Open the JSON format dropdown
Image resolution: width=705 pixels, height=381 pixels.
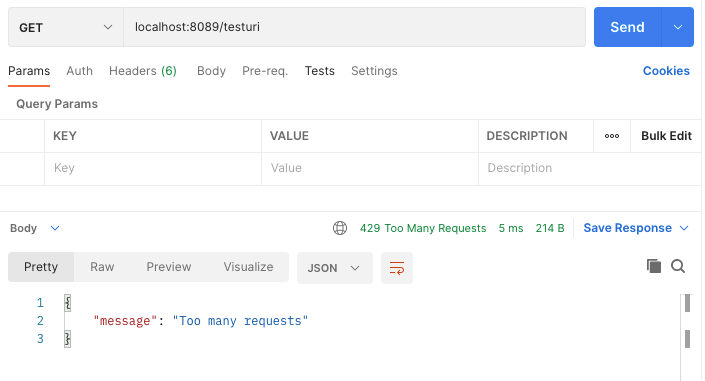click(335, 268)
